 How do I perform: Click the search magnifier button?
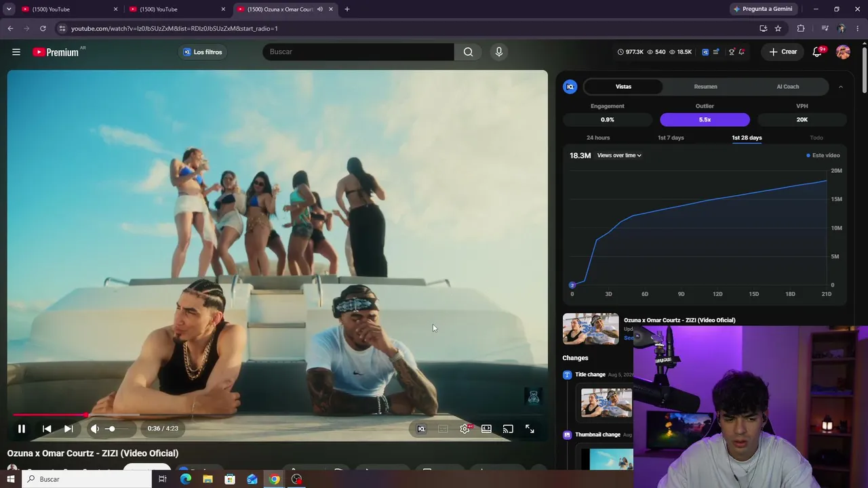click(468, 52)
